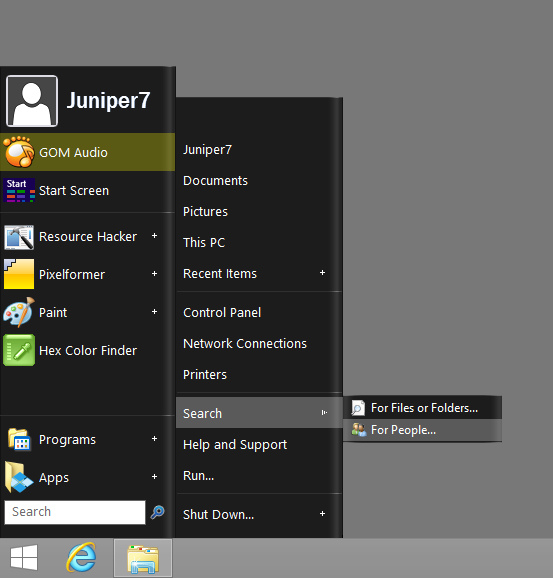This screenshot has height=578, width=553.
Task: Click the Paint program label
Action: pyautogui.click(x=53, y=313)
